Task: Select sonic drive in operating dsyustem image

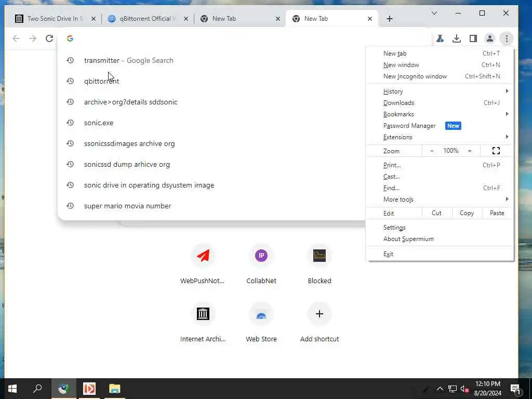Action: (212, 185)
